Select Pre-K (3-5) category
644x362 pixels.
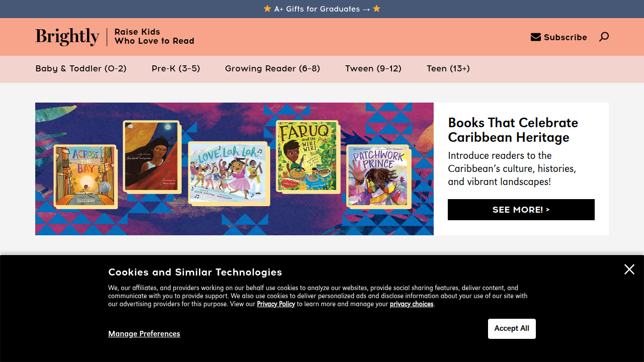176,68
